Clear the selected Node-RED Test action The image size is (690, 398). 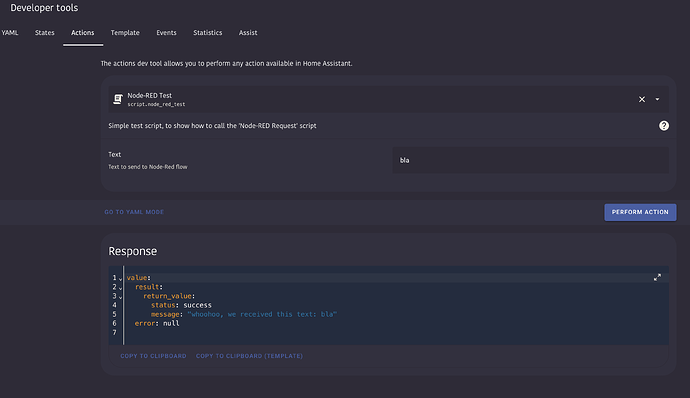coord(642,100)
